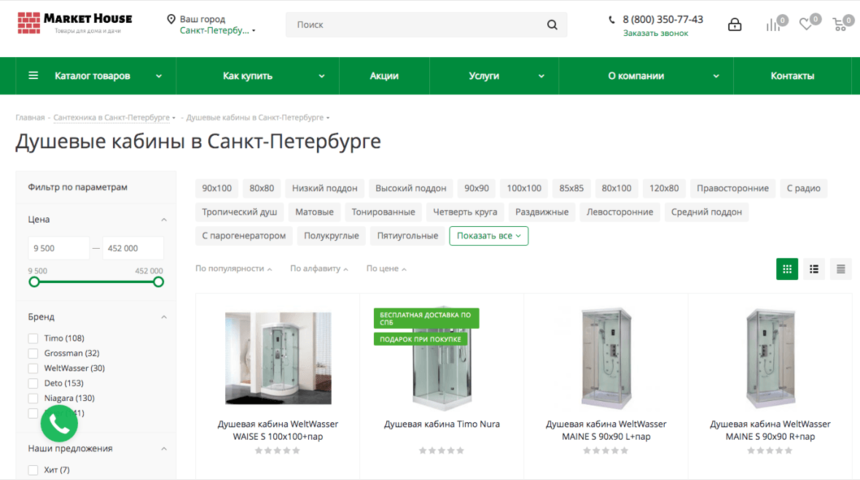Open Сантехника breadcrumb dropdown arrow

(x=174, y=117)
